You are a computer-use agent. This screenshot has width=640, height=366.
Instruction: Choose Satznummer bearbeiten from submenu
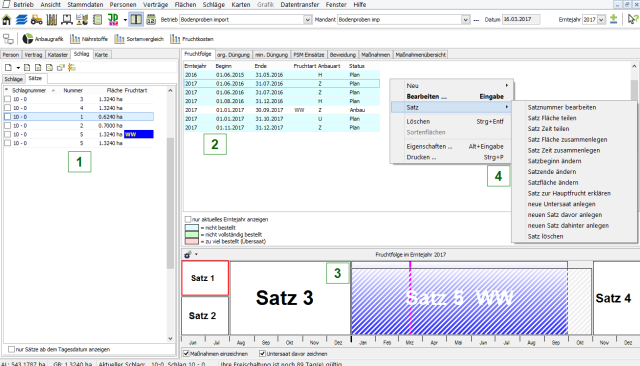(x=562, y=107)
